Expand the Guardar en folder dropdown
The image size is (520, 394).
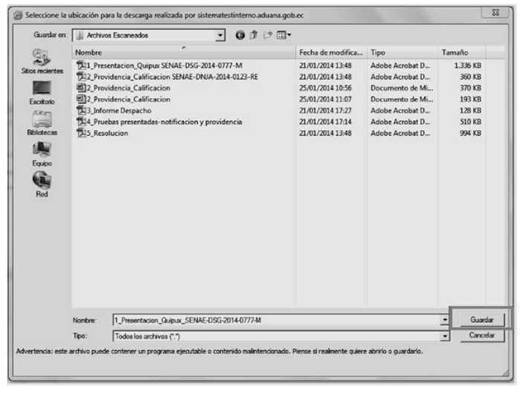coord(220,35)
